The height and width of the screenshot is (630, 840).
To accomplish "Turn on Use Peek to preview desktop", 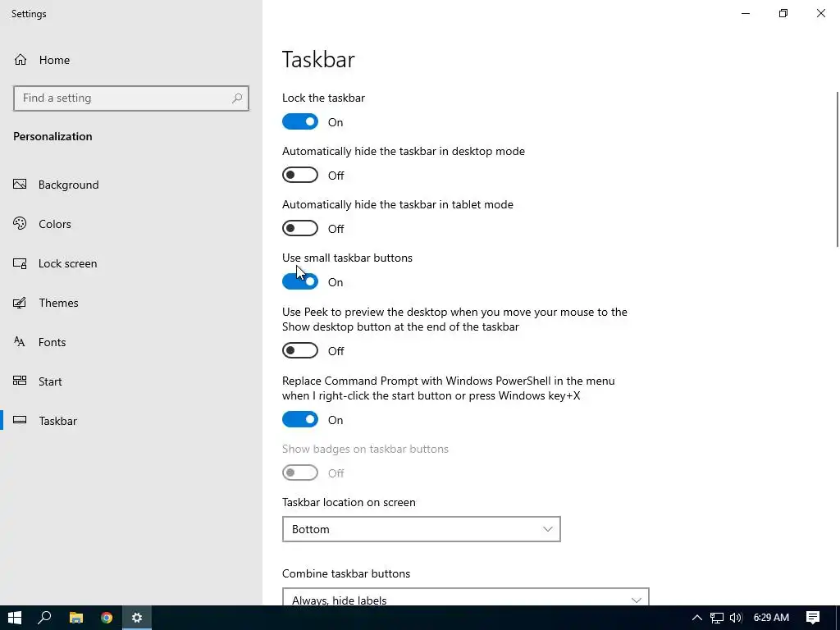I will coord(300,350).
